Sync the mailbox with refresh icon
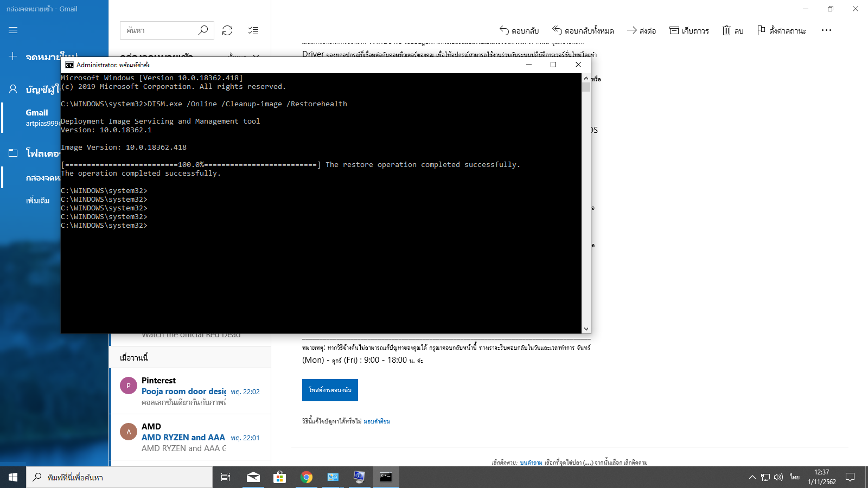Screen dimensions: 868x488 tap(227, 30)
